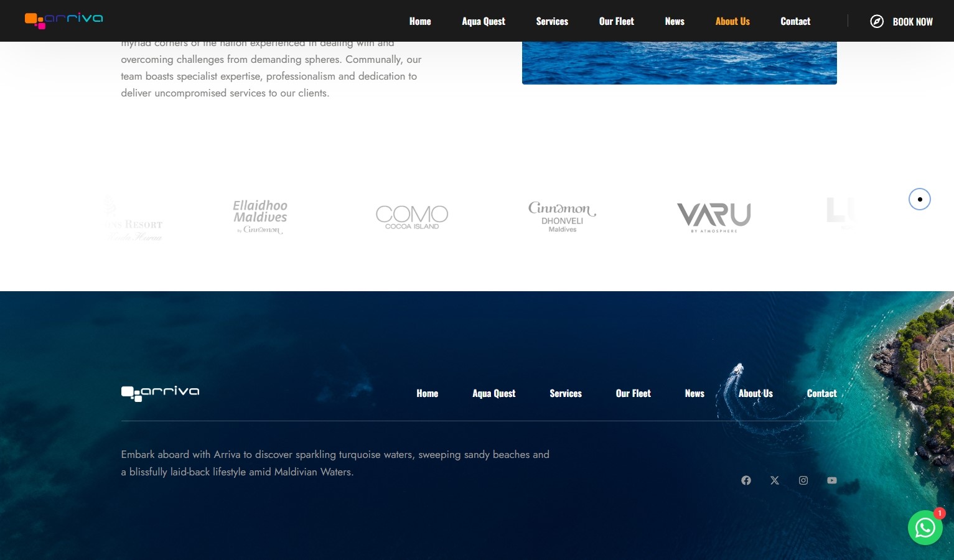The width and height of the screenshot is (954, 560).
Task: Click the VARU by Atmosphere logo
Action: point(714,217)
